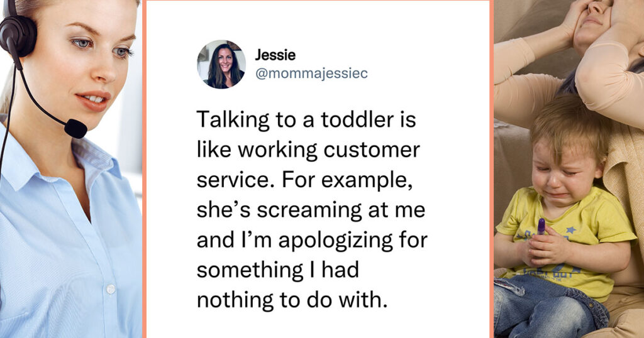Image resolution: width=644 pixels, height=338 pixels.
Task: Click the word "customer" in the tweet
Action: click(372, 150)
